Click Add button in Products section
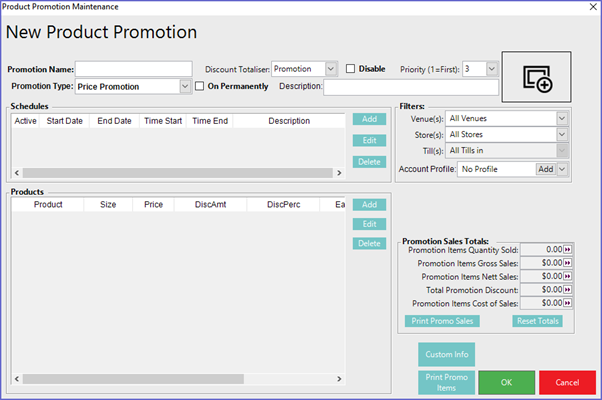This screenshot has width=602, height=400. [368, 204]
